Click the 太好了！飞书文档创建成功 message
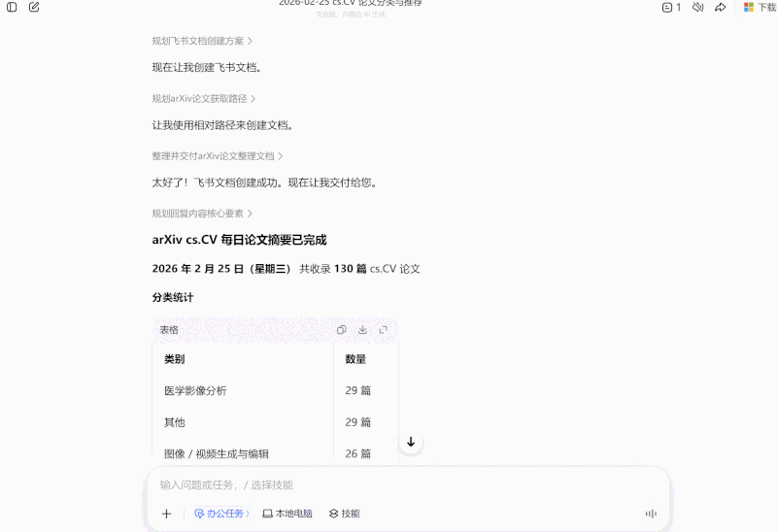 click(264, 183)
